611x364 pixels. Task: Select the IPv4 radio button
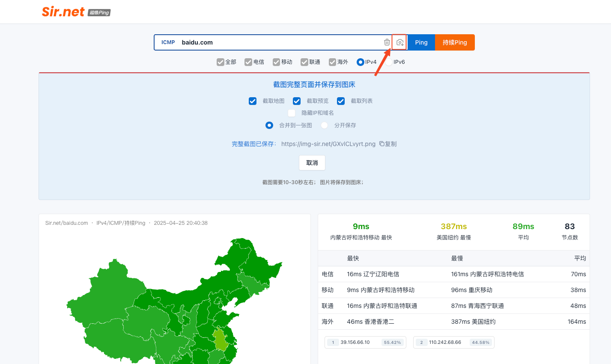point(361,62)
